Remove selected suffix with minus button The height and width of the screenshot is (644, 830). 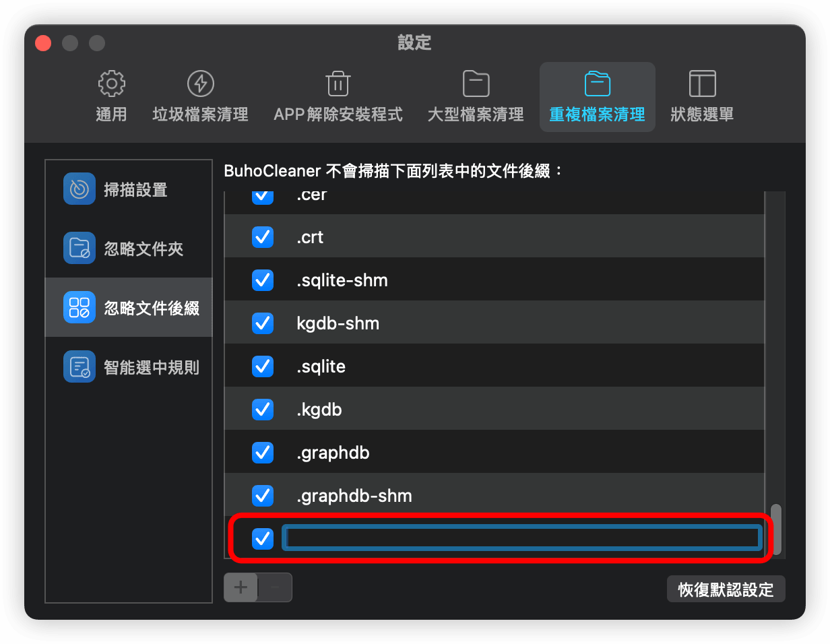(275, 587)
